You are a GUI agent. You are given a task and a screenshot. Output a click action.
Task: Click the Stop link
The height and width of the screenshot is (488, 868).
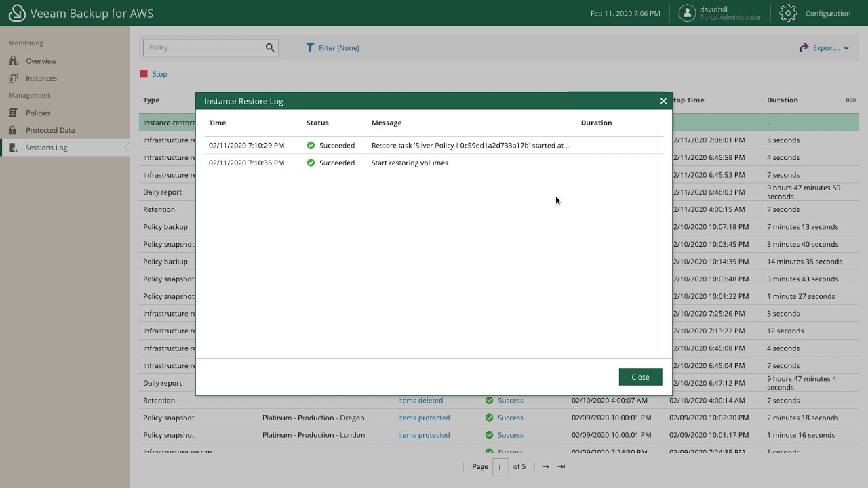click(159, 74)
